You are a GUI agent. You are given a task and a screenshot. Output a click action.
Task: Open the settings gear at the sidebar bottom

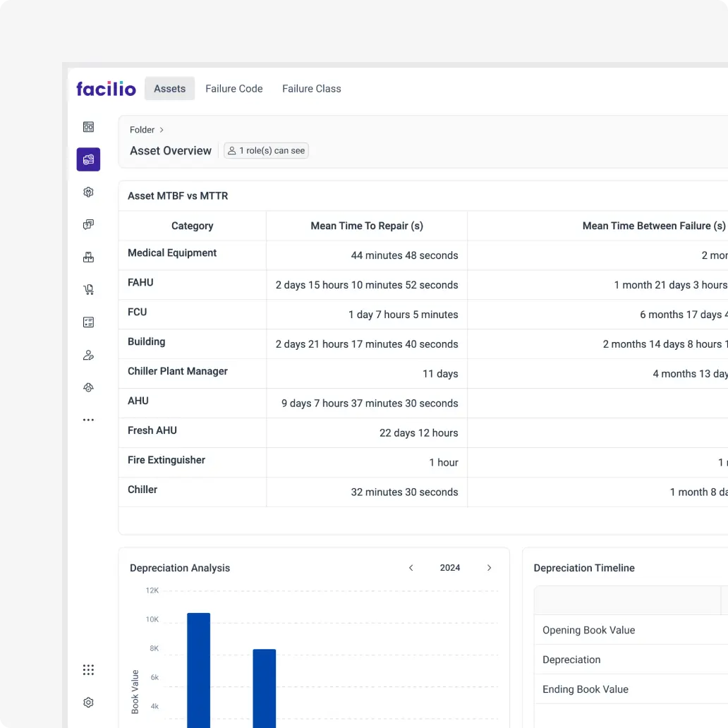(88, 702)
